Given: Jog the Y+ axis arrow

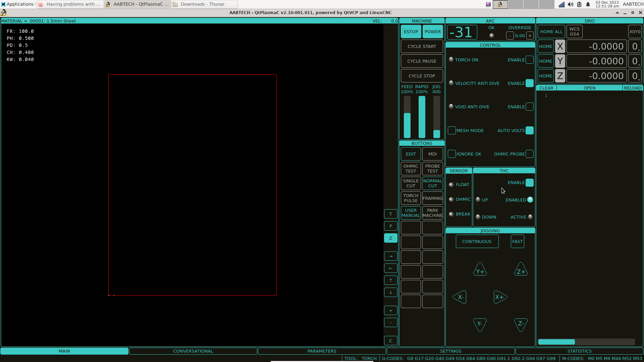Looking at the screenshot, I should pyautogui.click(x=480, y=269).
